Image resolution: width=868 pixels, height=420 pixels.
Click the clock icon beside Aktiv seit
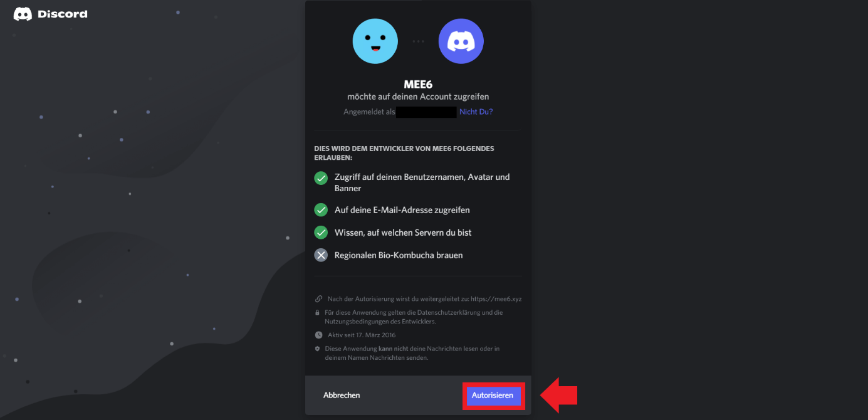click(x=318, y=335)
